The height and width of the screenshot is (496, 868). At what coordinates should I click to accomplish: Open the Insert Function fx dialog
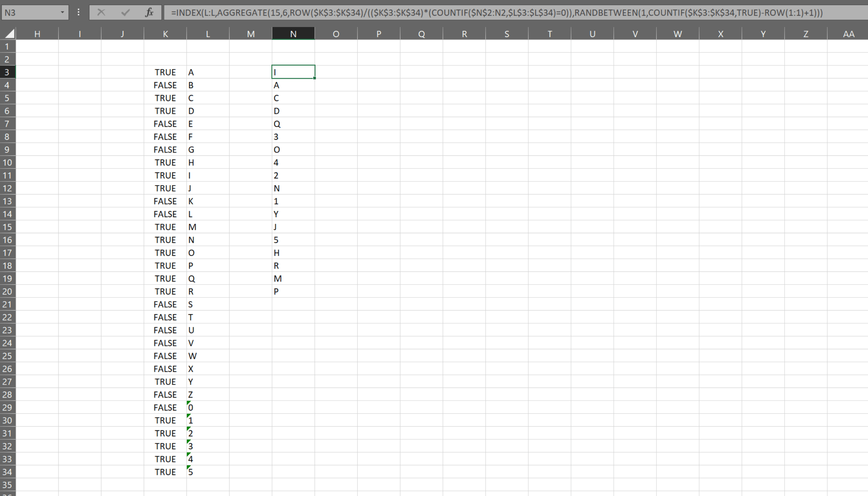point(149,13)
